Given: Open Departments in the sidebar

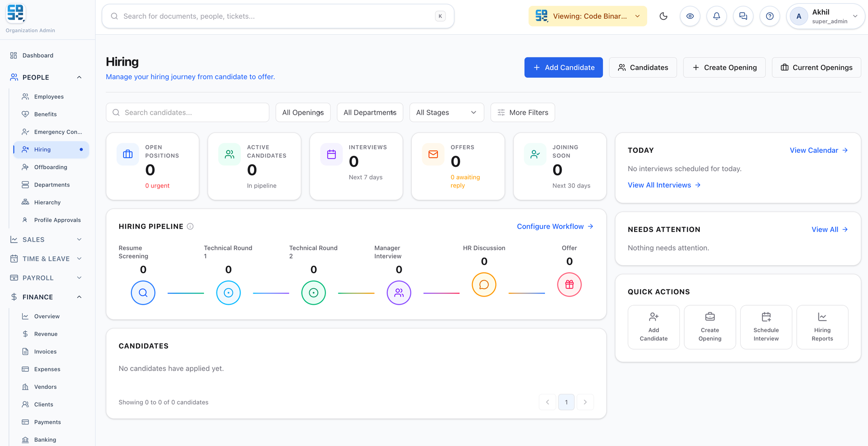Looking at the screenshot, I should [51, 185].
